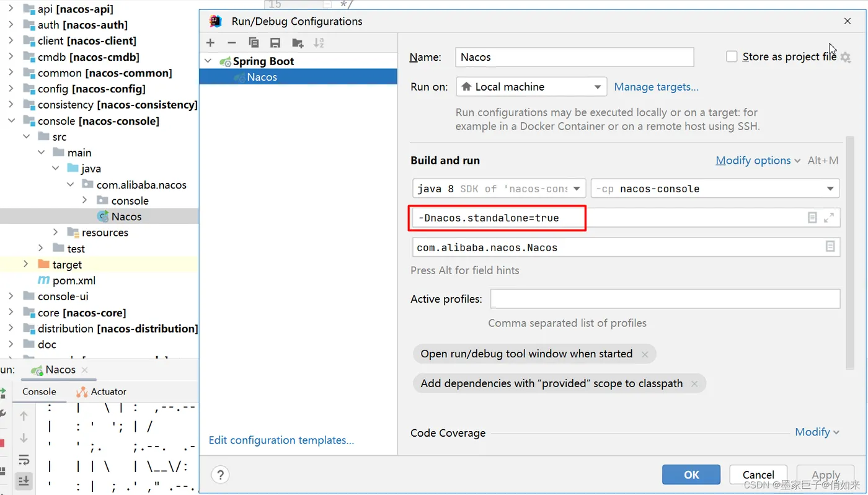Copy the selected run configuration
Viewport: 868px width, 495px height.
[x=254, y=43]
